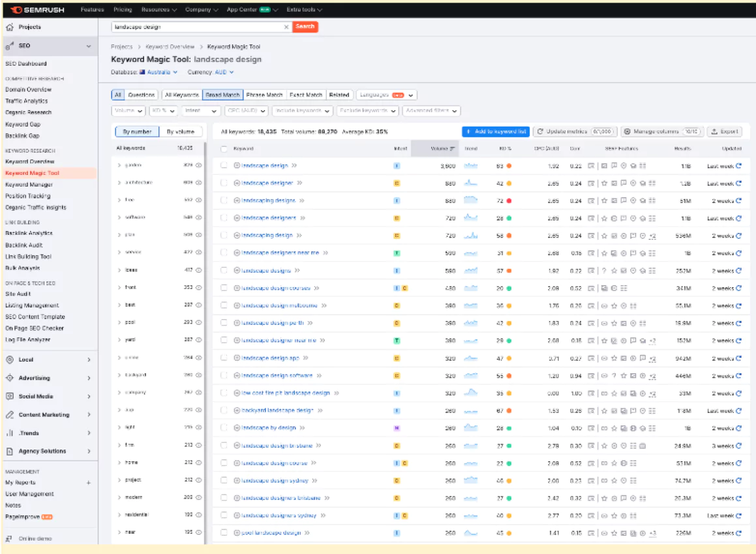This screenshot has height=554, width=756.
Task: Open SERP view icon for 'landscape design sydney' row
Action: tap(590, 481)
